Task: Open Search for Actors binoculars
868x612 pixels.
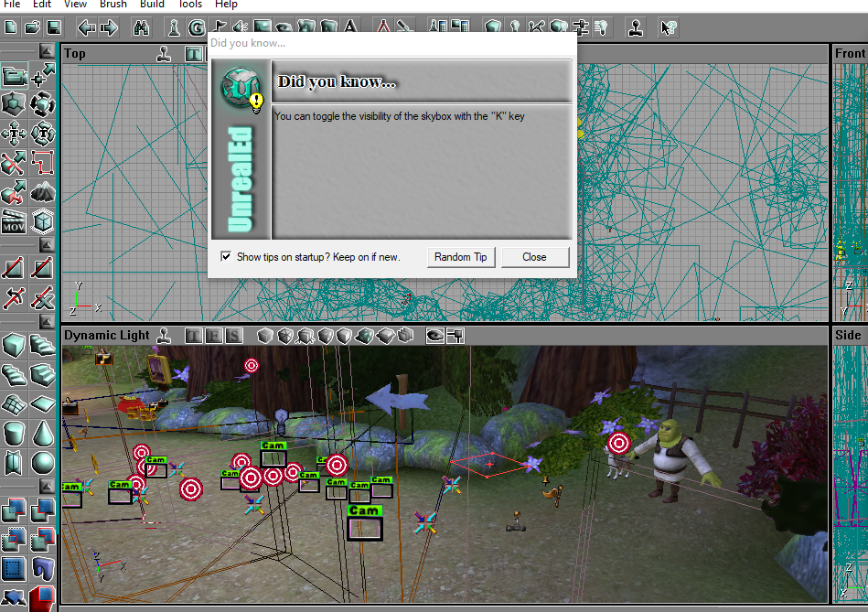Action: point(141,27)
